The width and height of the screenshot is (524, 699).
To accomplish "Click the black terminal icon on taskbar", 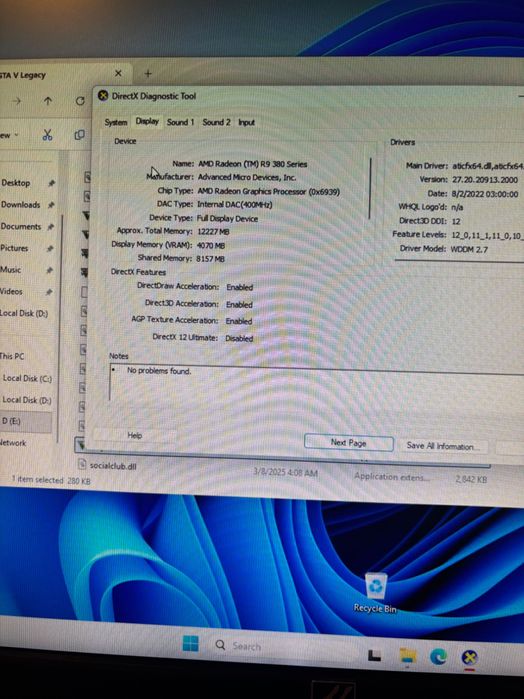I will click(375, 655).
